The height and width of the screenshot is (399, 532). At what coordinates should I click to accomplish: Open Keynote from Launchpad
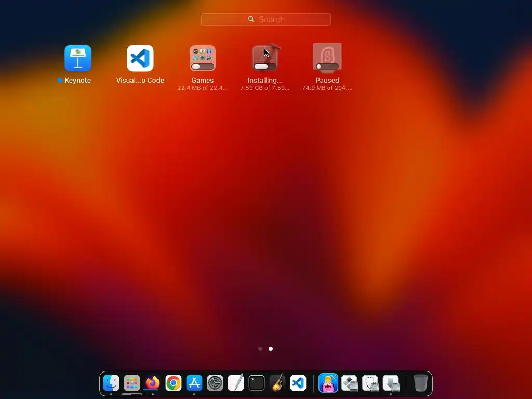click(x=78, y=58)
